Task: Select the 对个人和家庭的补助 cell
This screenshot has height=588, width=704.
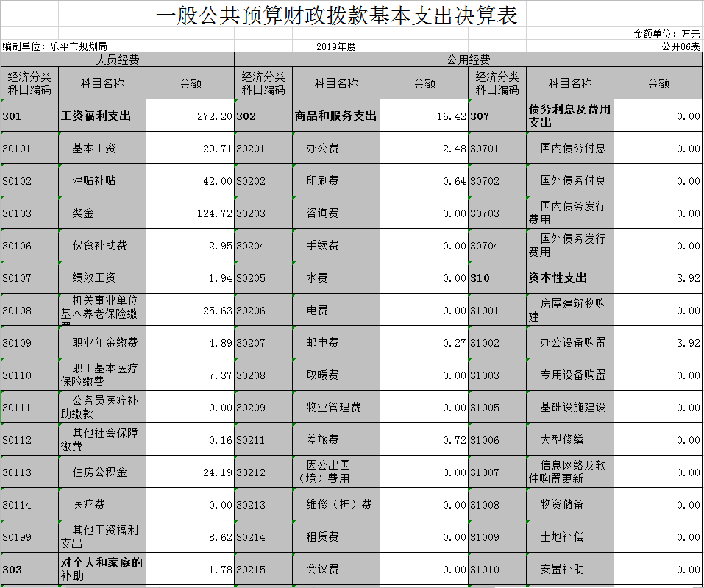Action: (102, 569)
